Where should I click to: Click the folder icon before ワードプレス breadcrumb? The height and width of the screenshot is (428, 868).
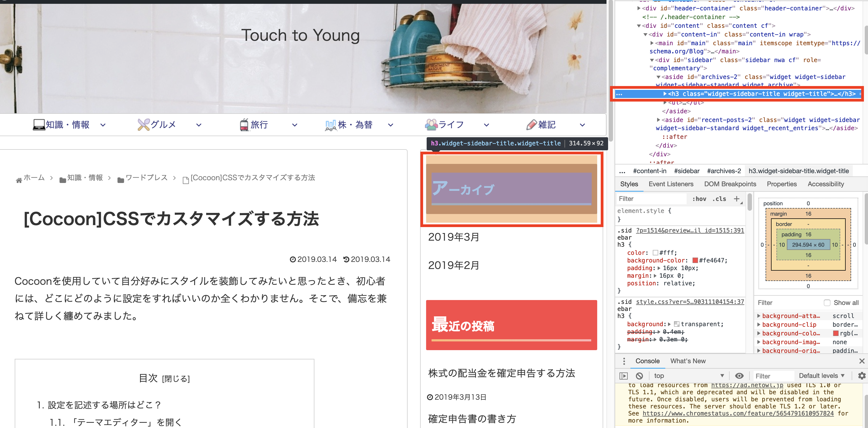click(121, 181)
